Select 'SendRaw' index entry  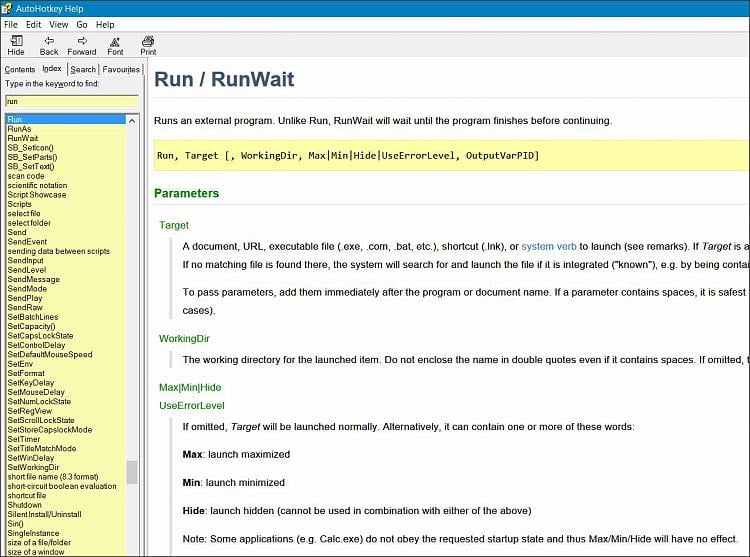tap(25, 307)
